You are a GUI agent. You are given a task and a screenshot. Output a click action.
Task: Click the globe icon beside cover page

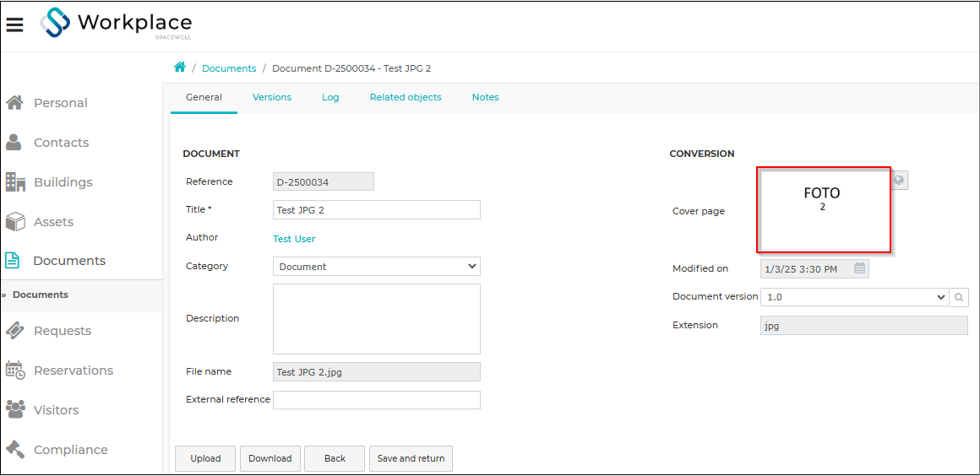(900, 180)
